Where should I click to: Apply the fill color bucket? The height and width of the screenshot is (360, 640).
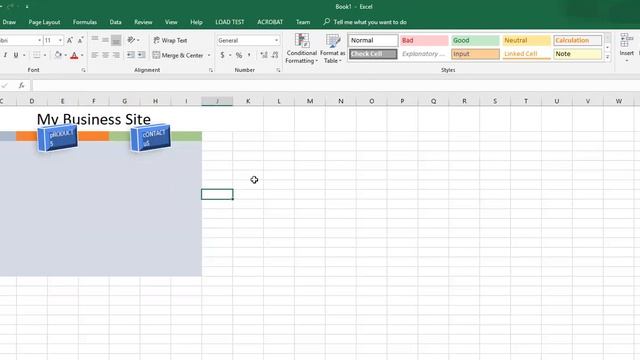coord(58,55)
